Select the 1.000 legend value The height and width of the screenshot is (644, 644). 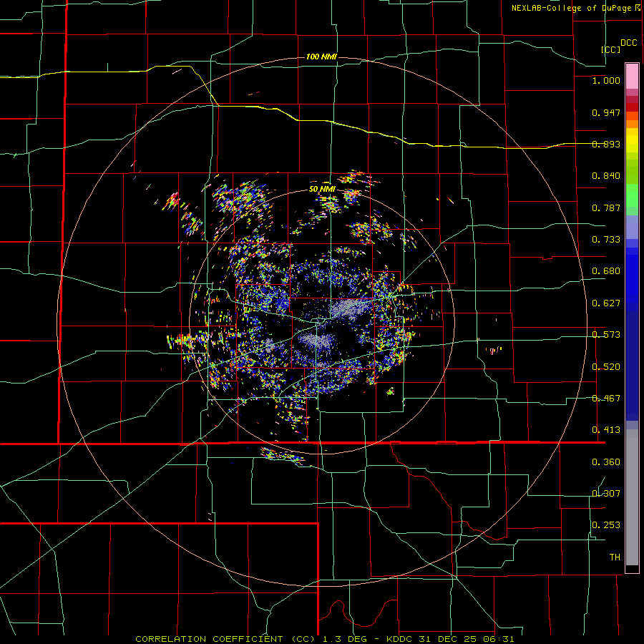point(606,80)
